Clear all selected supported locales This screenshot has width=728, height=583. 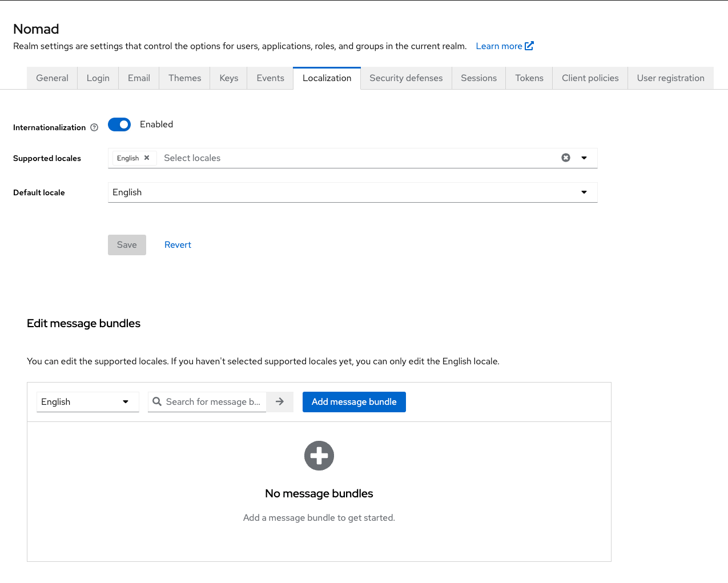(x=566, y=158)
